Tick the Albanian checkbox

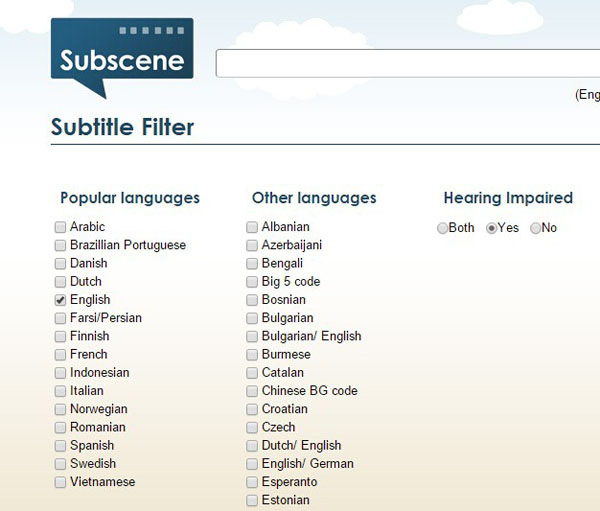tap(252, 227)
